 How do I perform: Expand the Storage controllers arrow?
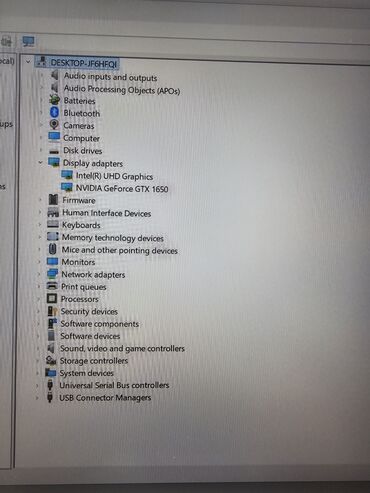click(38, 360)
